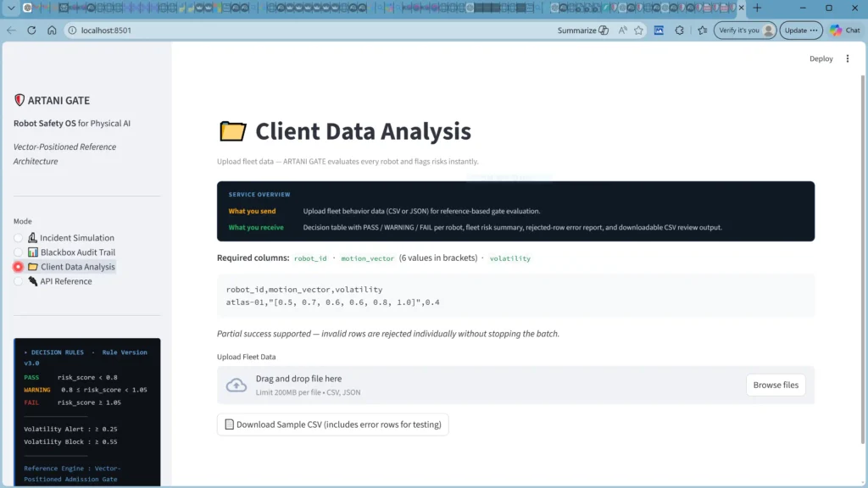Open the tab search dropdown arrow
The height and width of the screenshot is (488, 868).
tap(12, 8)
